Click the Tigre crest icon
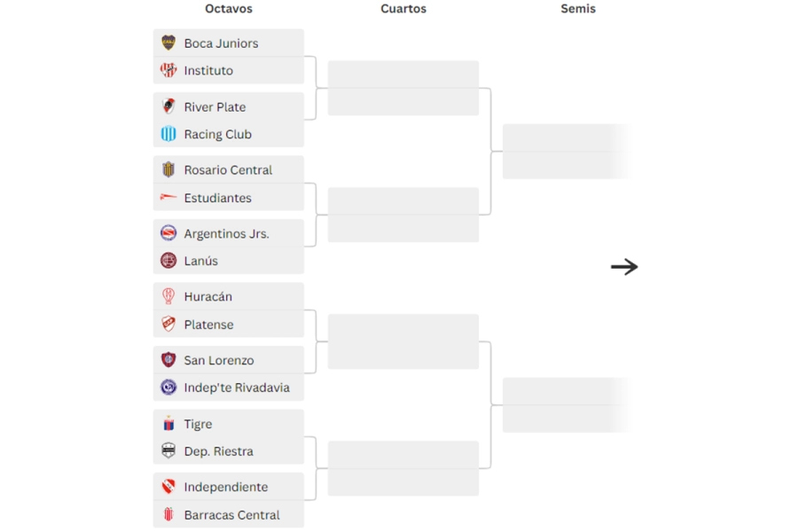798x532 pixels. click(168, 424)
